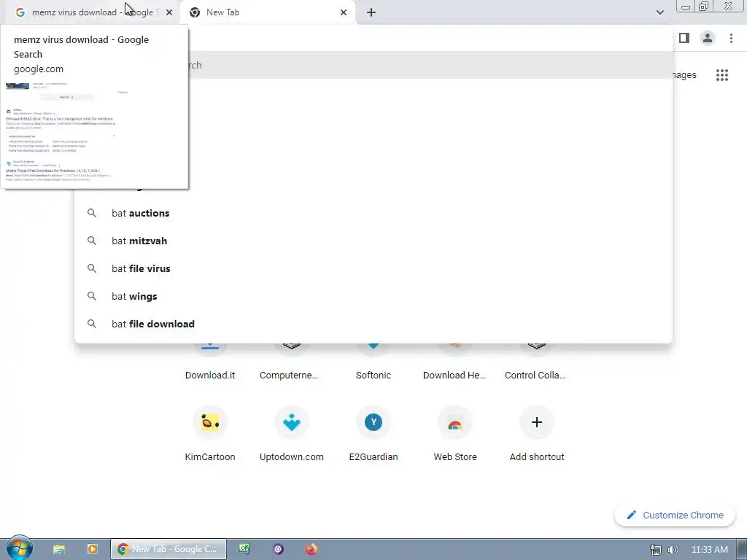Click search icon beside bat auctions

pyautogui.click(x=92, y=213)
